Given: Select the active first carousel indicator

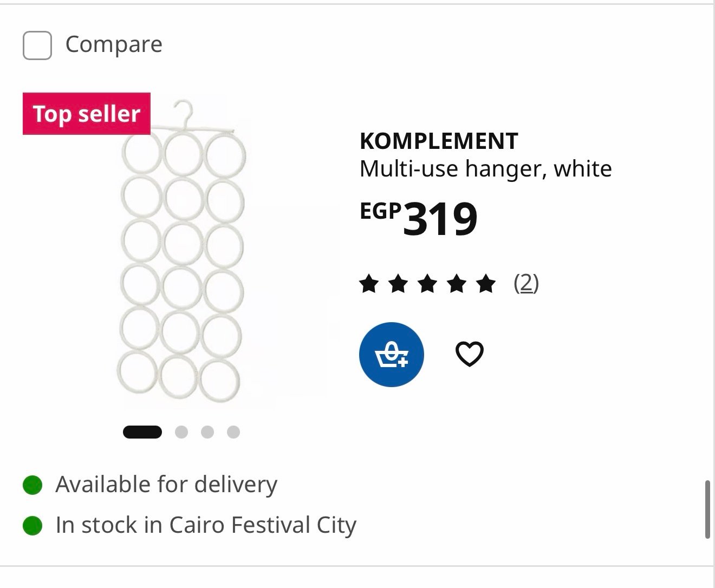Looking at the screenshot, I should click(x=142, y=432).
